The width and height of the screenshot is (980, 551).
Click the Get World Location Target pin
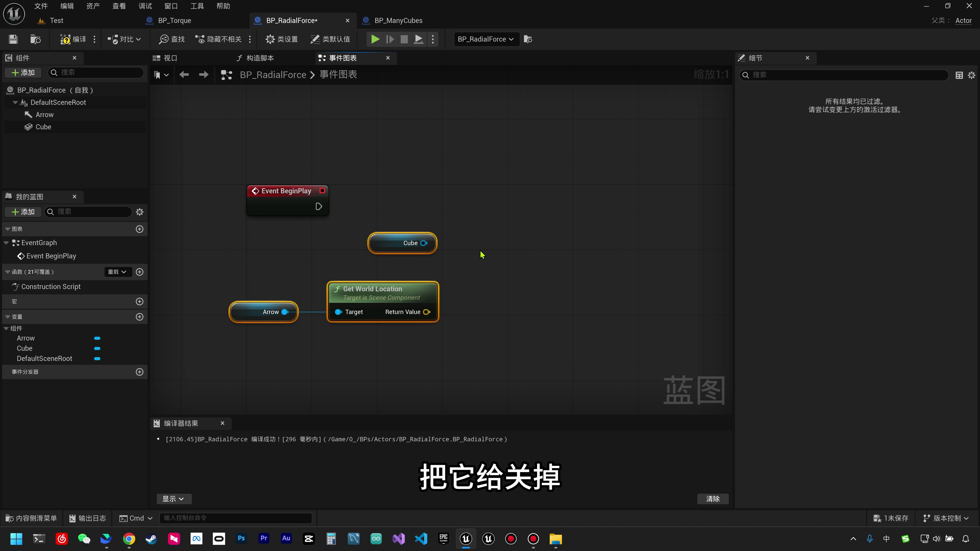click(x=338, y=312)
